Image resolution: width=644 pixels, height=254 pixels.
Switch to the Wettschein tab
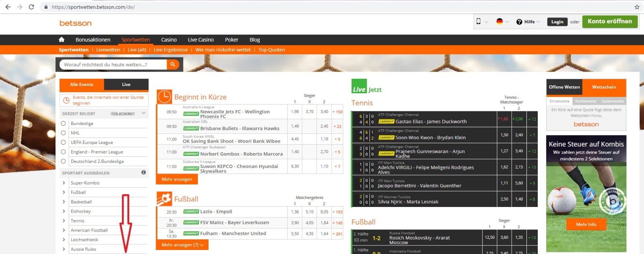point(604,87)
